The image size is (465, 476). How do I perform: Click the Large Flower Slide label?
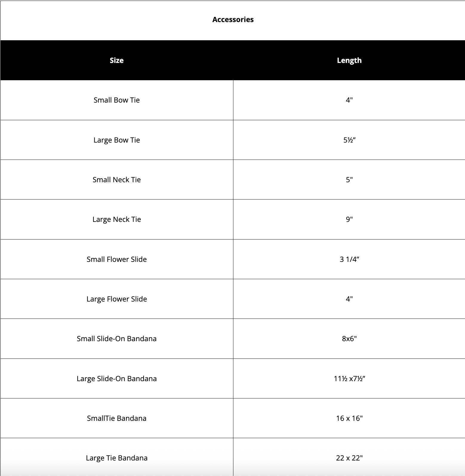point(117,299)
